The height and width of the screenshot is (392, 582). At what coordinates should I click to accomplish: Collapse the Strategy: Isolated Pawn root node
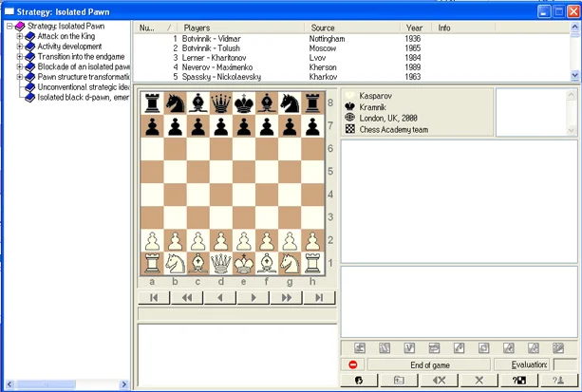pos(9,27)
